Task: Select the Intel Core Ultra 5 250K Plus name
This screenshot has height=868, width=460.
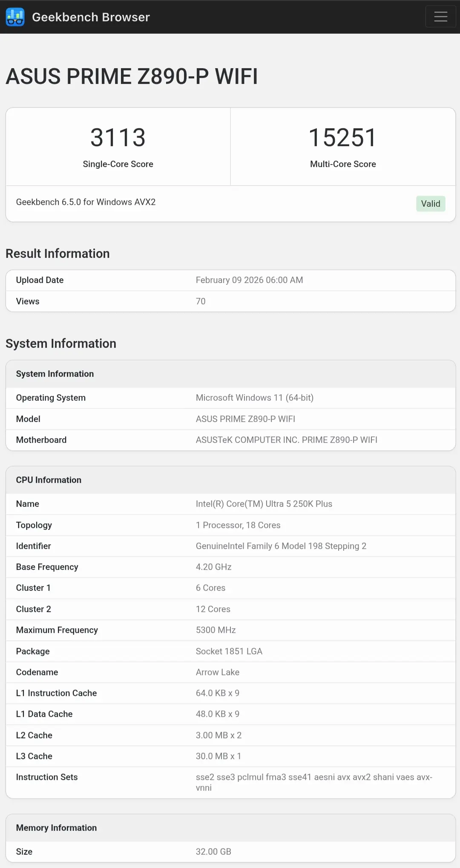Action: click(264, 504)
